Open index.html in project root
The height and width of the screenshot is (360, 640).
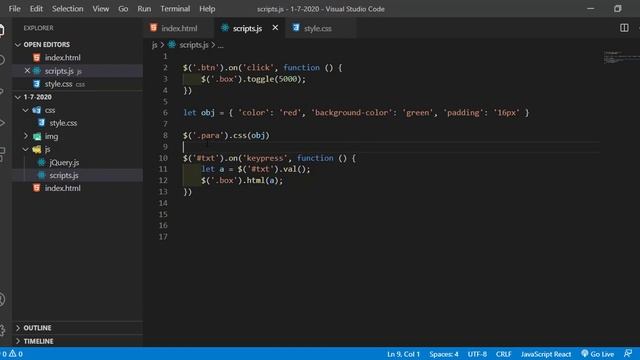(x=78, y=188)
